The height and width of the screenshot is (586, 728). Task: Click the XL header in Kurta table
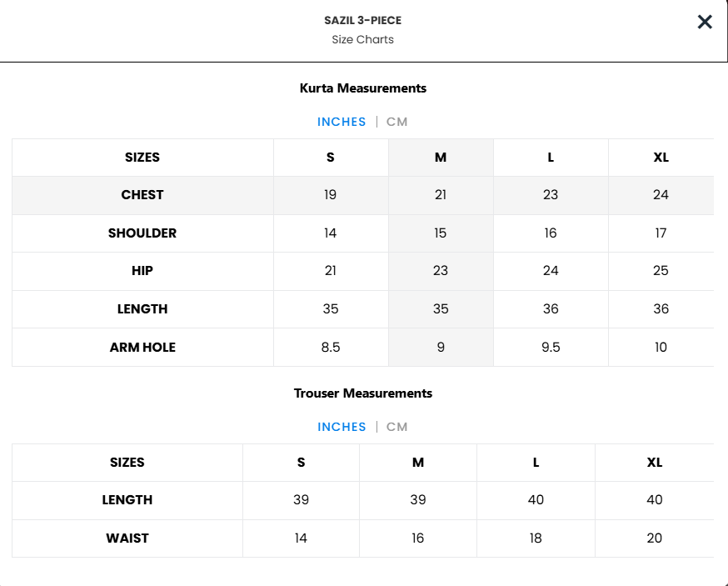tap(661, 158)
